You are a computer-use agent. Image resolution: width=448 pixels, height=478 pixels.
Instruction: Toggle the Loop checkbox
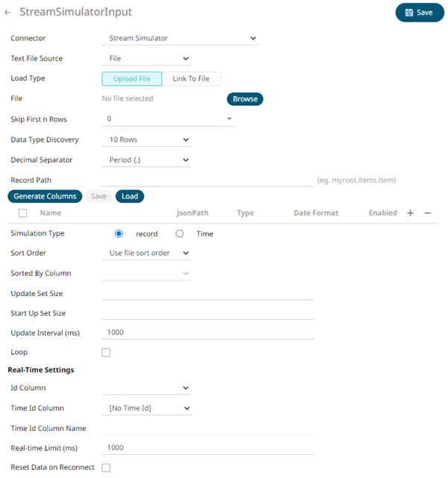(x=106, y=353)
